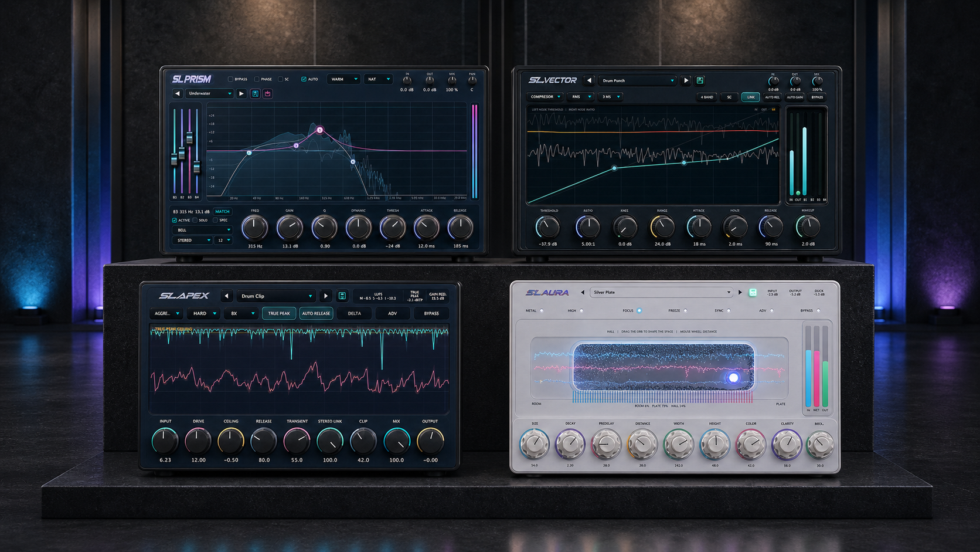Click the cyan save preset icon in SL Prism
The image size is (980, 552).
tap(255, 93)
